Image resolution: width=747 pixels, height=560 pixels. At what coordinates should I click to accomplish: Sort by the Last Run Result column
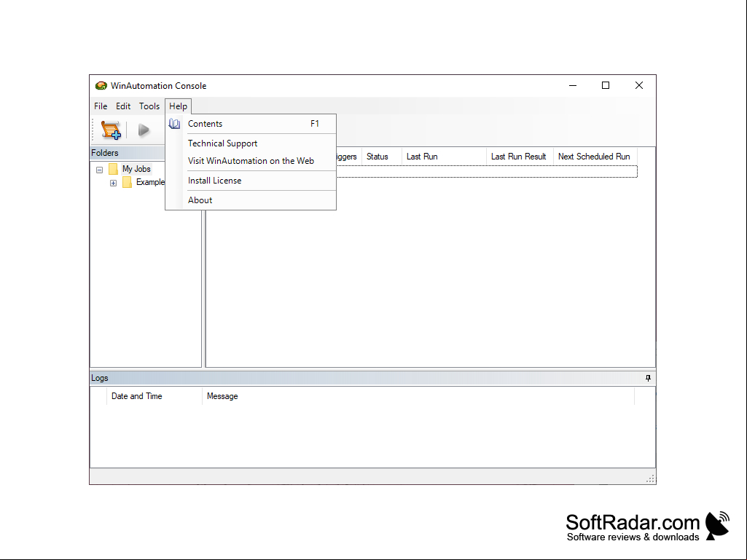pyautogui.click(x=520, y=157)
